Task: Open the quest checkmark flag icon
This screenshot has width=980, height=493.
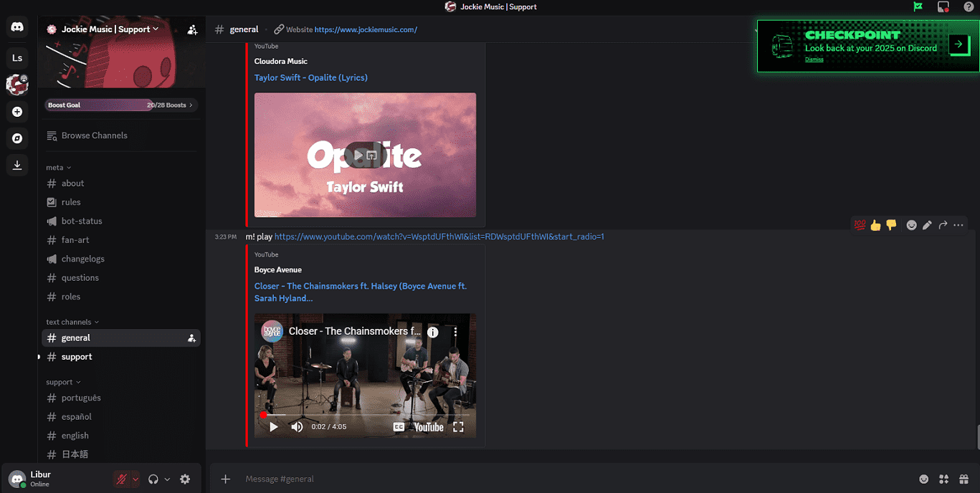Action: pyautogui.click(x=918, y=6)
